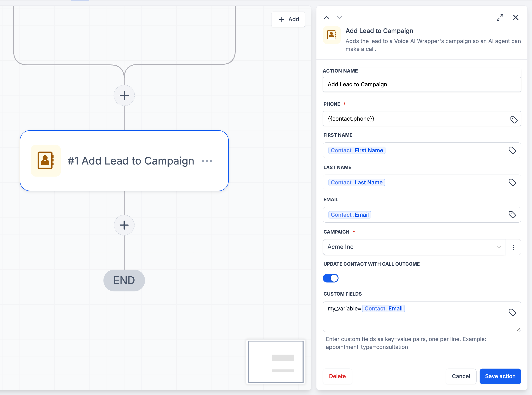
Task: Click the contact book icon on workflow node
Action: (x=46, y=160)
